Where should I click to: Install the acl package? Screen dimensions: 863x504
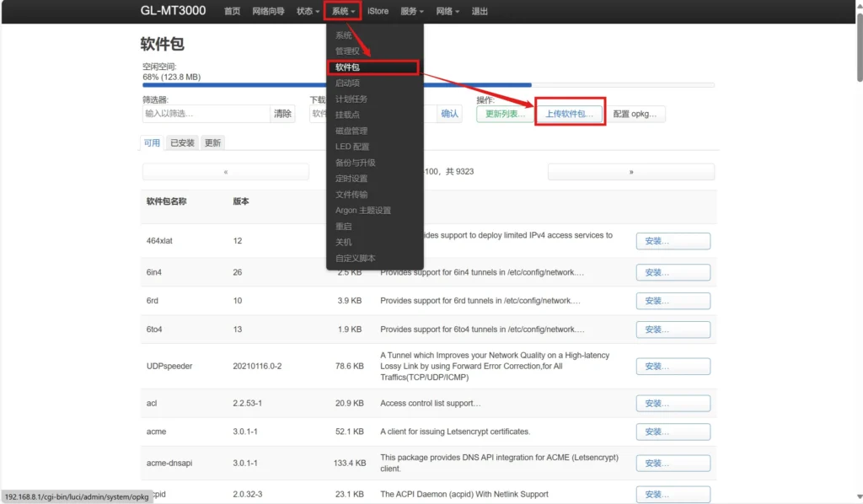(x=673, y=404)
